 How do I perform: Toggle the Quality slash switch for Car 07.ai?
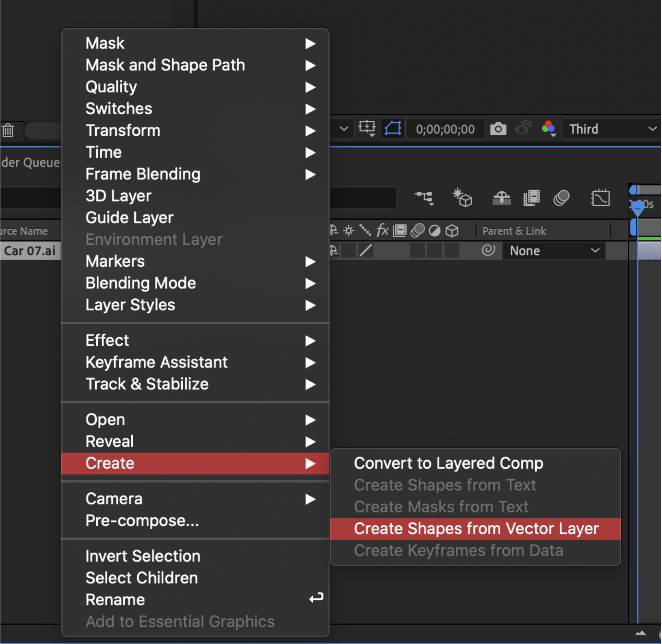coord(366,251)
